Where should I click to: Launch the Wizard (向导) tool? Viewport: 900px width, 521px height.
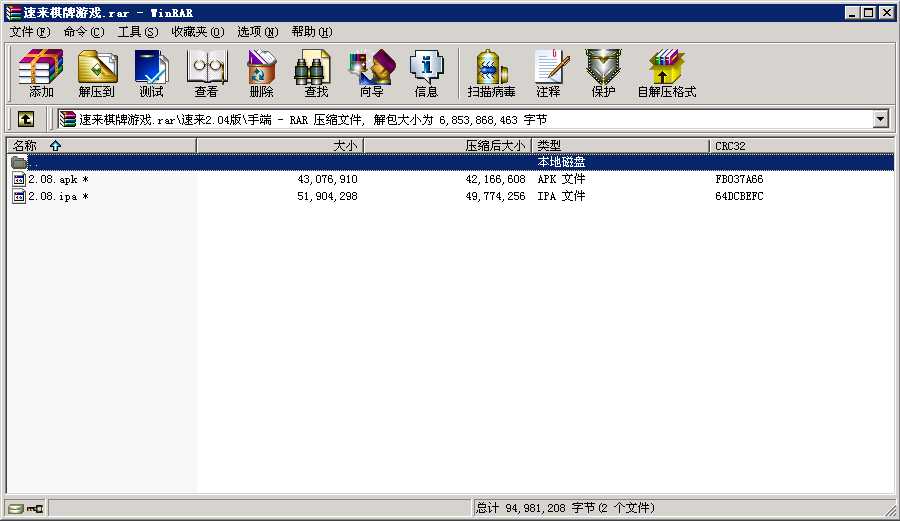(x=371, y=73)
